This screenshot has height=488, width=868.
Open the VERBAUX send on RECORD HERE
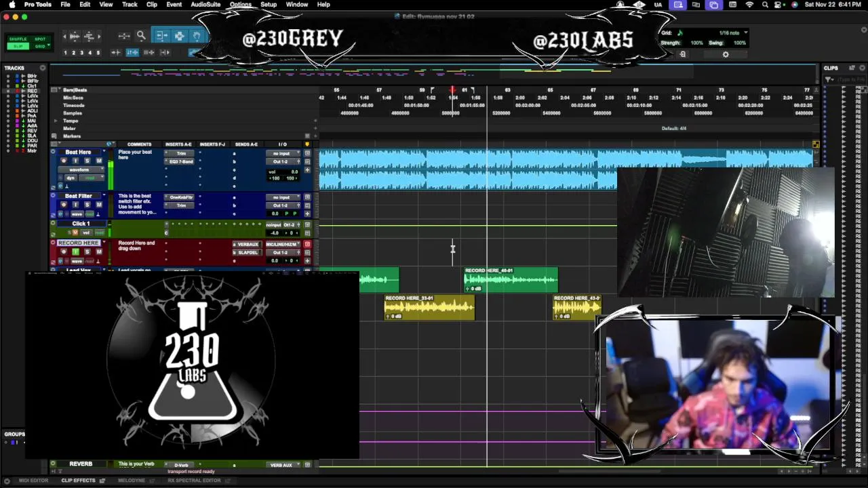[x=247, y=245]
